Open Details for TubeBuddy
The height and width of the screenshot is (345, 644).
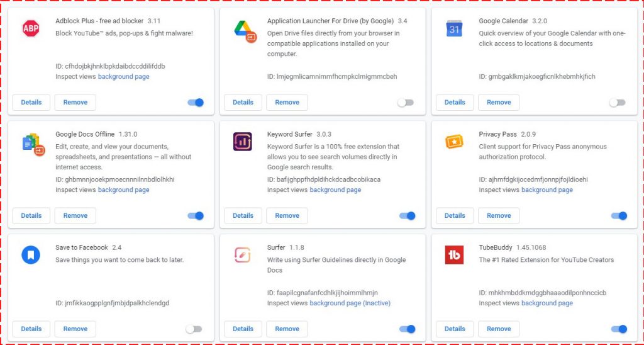455,329
